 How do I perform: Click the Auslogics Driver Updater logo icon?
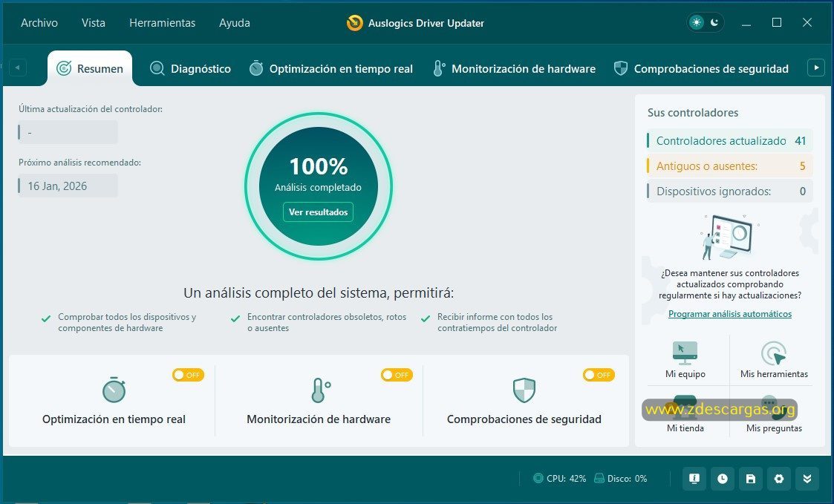click(x=355, y=23)
